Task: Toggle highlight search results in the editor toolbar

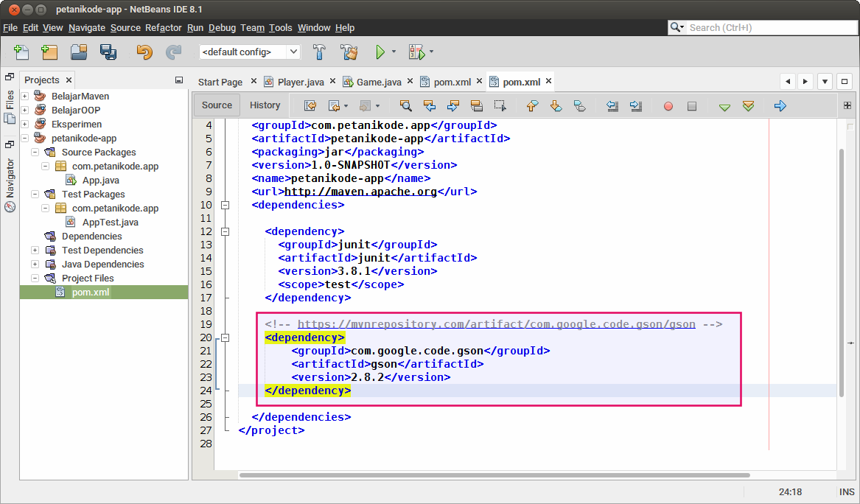Action: click(x=478, y=105)
